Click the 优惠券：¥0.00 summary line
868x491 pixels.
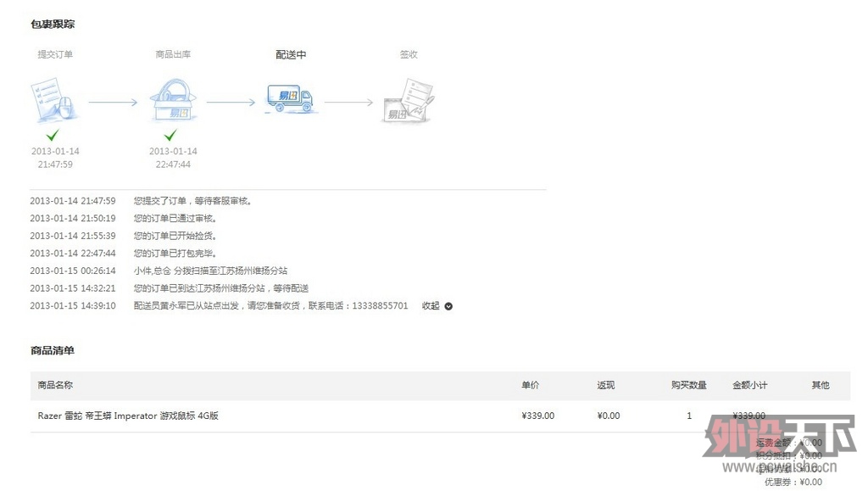tap(793, 483)
